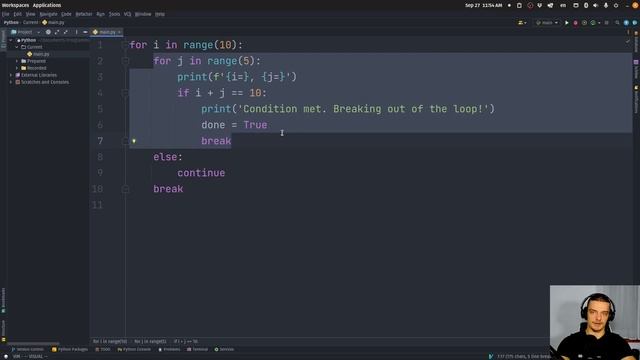This screenshot has height=360, width=640.
Task: Open the Navigate menu
Action: click(x=48, y=14)
